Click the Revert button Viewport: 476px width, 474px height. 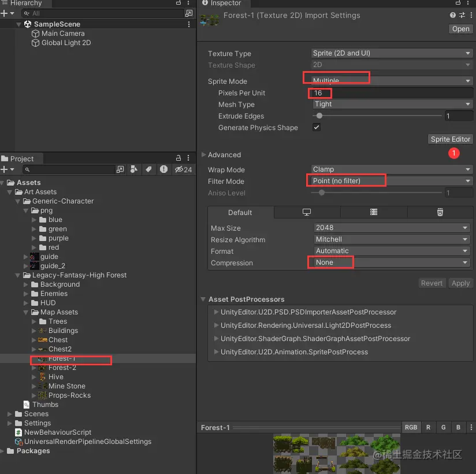click(x=432, y=283)
